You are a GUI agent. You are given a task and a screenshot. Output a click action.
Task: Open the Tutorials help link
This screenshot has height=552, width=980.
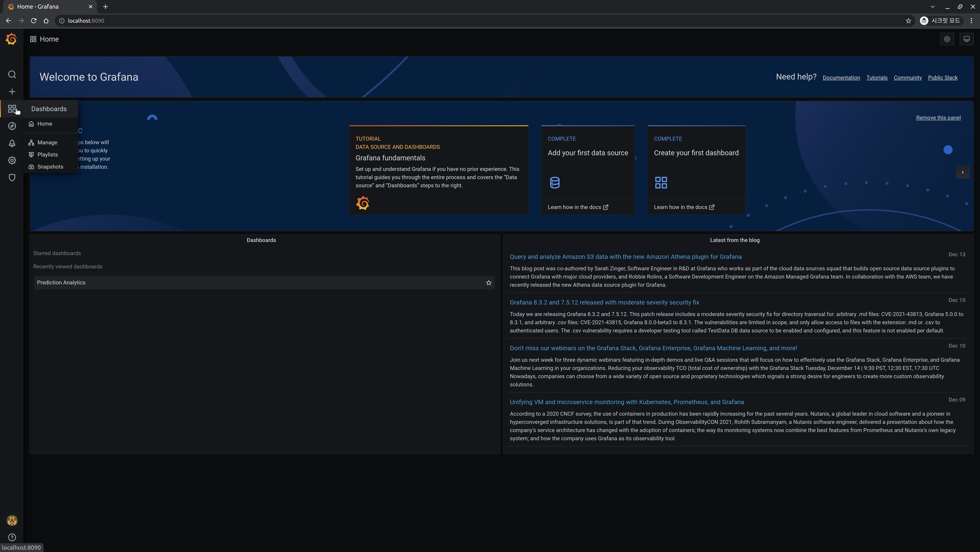[x=876, y=78]
